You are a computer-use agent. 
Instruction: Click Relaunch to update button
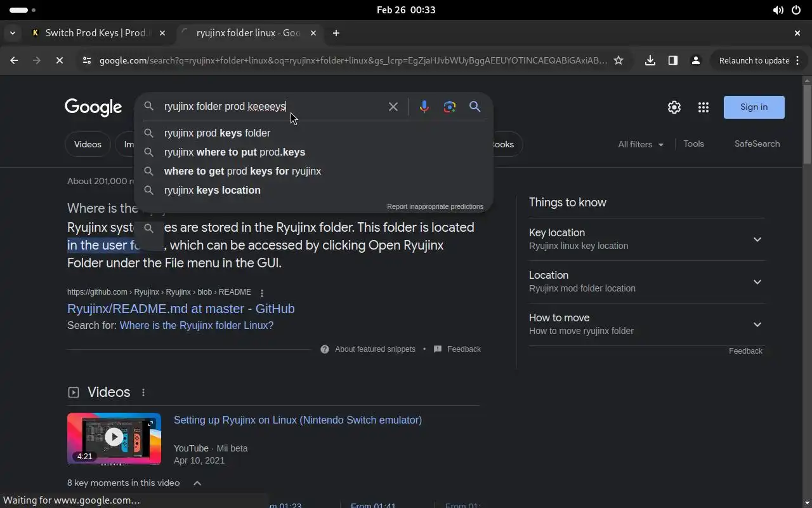pyautogui.click(x=754, y=60)
